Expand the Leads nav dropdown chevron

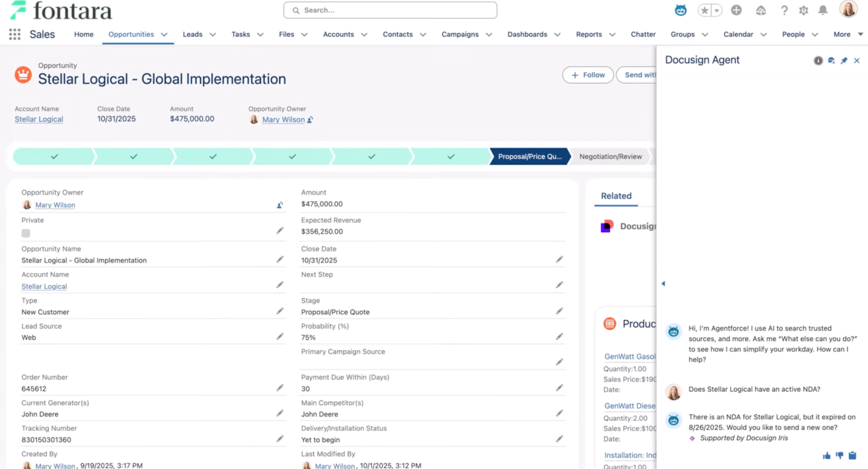pyautogui.click(x=213, y=35)
